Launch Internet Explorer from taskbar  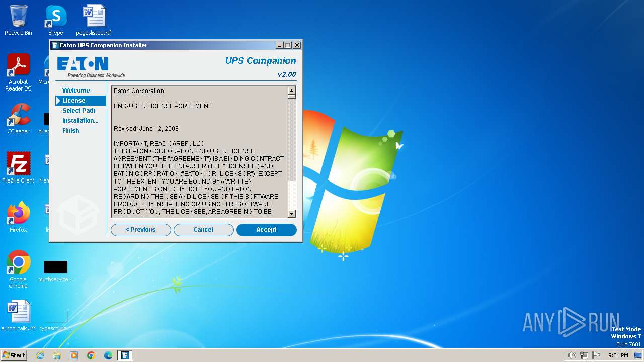(40, 355)
